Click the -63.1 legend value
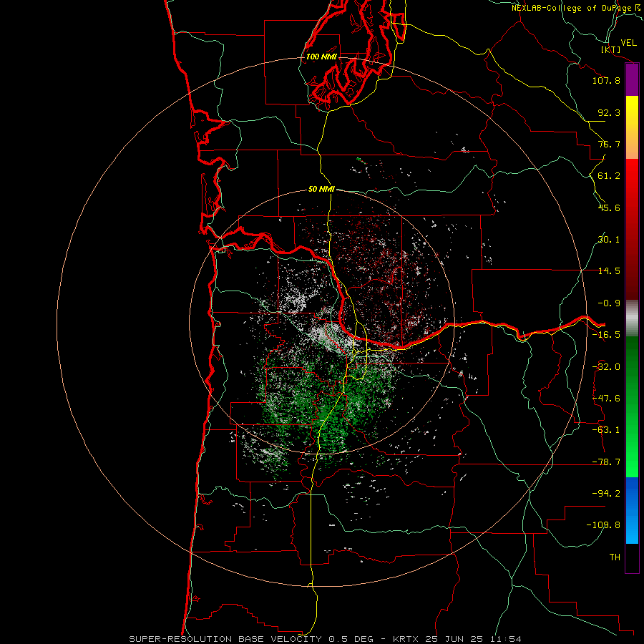This screenshot has width=644, height=644. pos(606,430)
